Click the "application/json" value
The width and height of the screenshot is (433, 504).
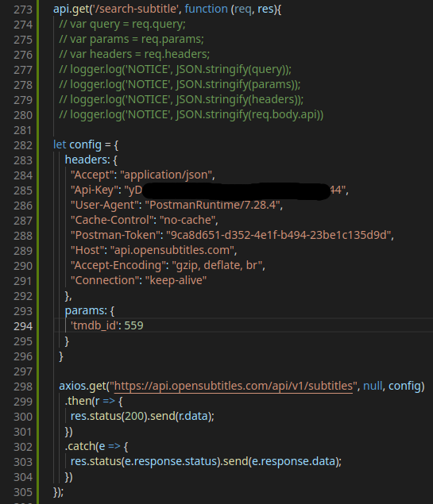(x=166, y=175)
